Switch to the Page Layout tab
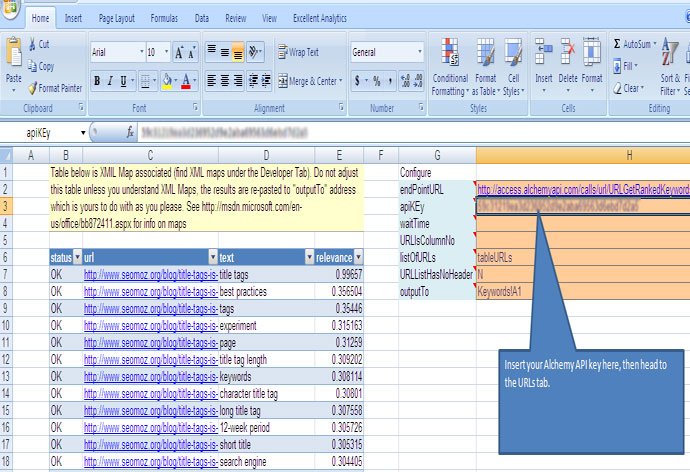The width and height of the screenshot is (690, 472). [x=117, y=18]
